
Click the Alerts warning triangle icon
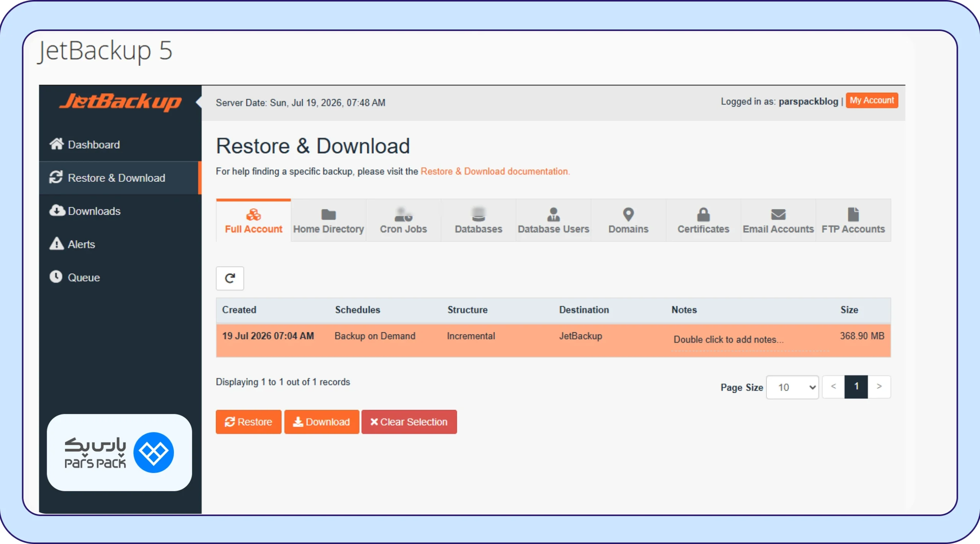tap(56, 244)
